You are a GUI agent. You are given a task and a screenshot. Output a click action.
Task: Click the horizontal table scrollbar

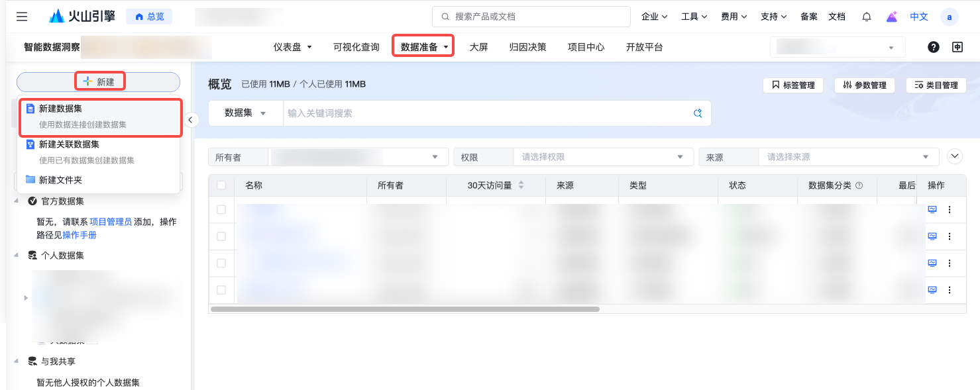(405, 309)
